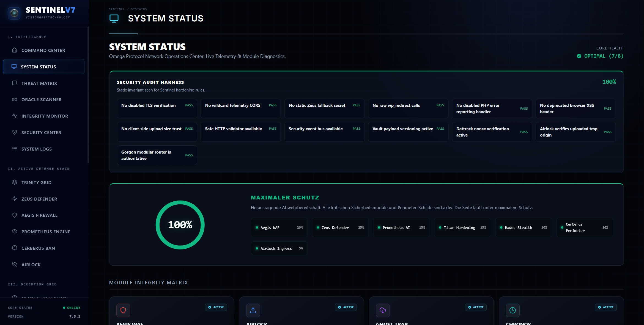Click 'Gorgon modular router is authoritative' card
The image size is (644, 325).
[x=157, y=155]
